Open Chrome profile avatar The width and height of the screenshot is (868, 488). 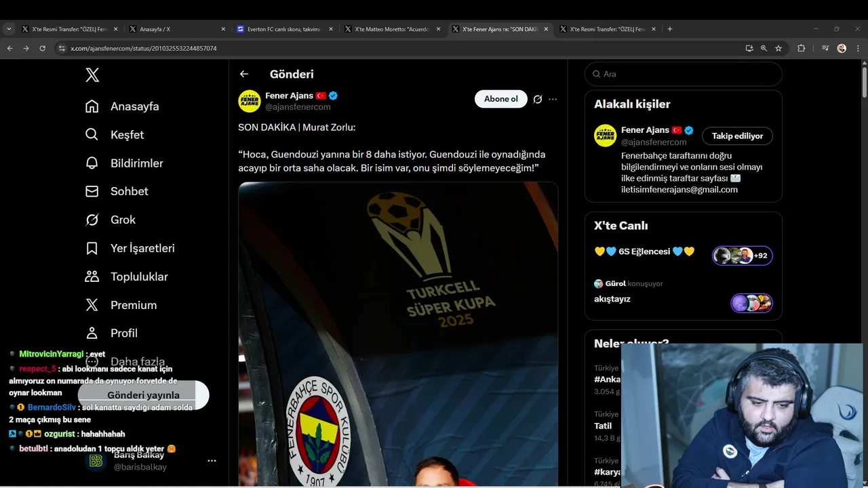pyautogui.click(x=842, y=48)
